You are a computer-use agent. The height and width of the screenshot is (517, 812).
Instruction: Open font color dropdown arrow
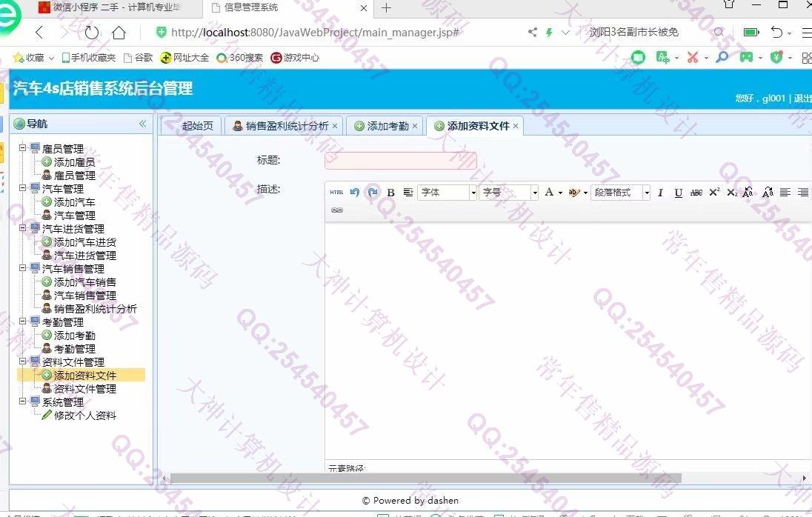click(560, 193)
